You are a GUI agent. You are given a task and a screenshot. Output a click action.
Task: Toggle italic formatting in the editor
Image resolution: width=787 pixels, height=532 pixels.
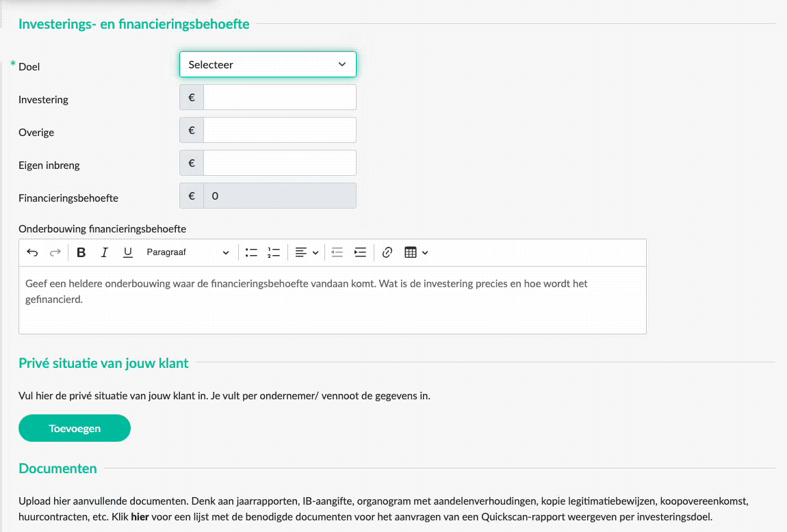pos(105,252)
